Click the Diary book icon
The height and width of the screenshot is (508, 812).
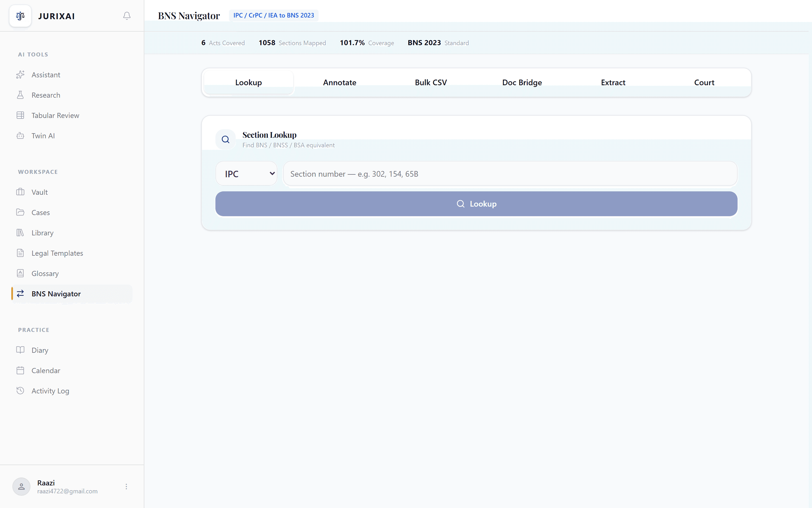pyautogui.click(x=20, y=350)
